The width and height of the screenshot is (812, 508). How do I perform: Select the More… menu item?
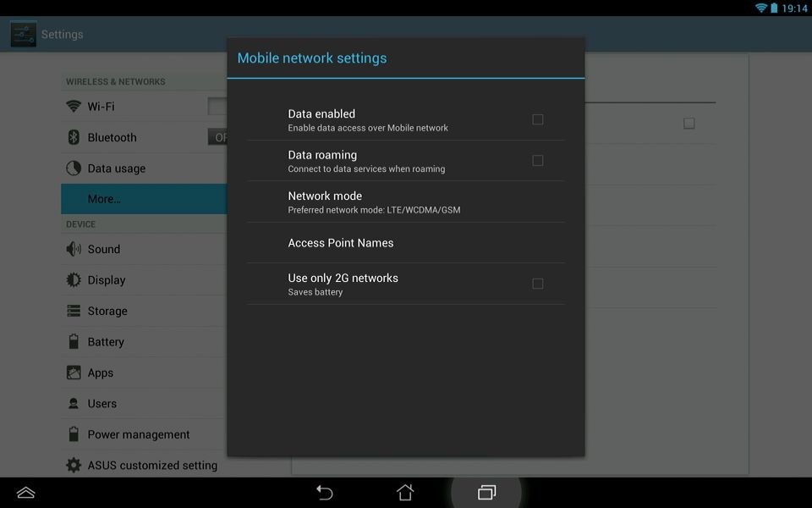pos(144,198)
